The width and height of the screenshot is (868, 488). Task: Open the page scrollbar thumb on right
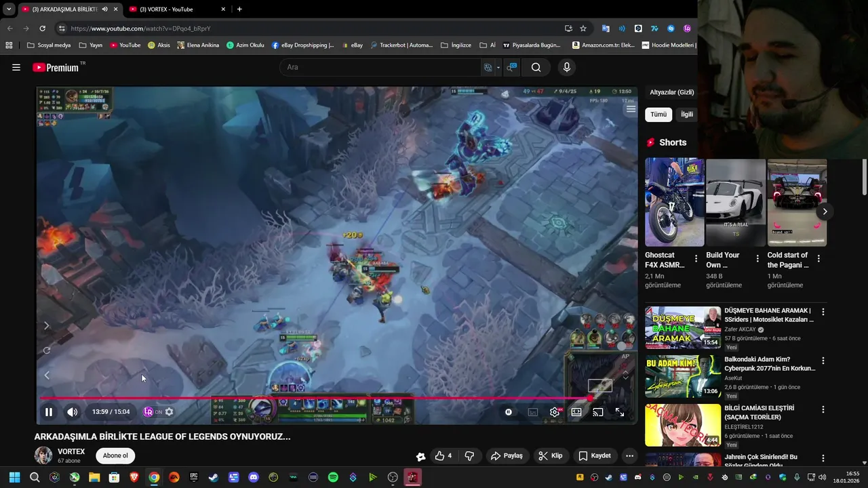865,178
